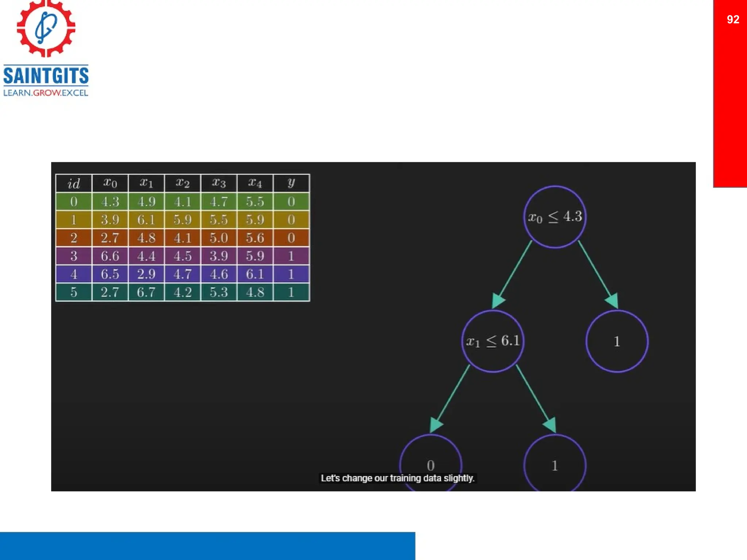Click the blue footer bar

(x=207, y=546)
